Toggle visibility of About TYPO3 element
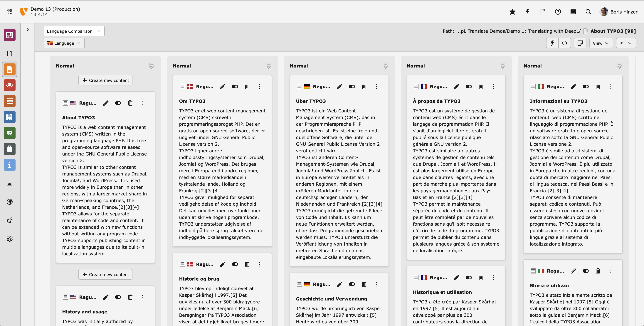The height and width of the screenshot is (326, 644). pos(118,103)
